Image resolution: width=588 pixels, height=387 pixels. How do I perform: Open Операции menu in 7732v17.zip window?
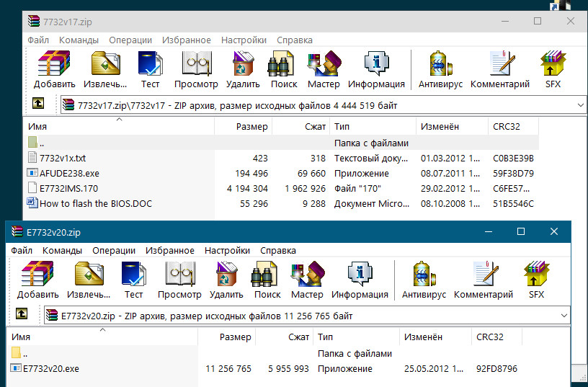pyautogui.click(x=130, y=40)
